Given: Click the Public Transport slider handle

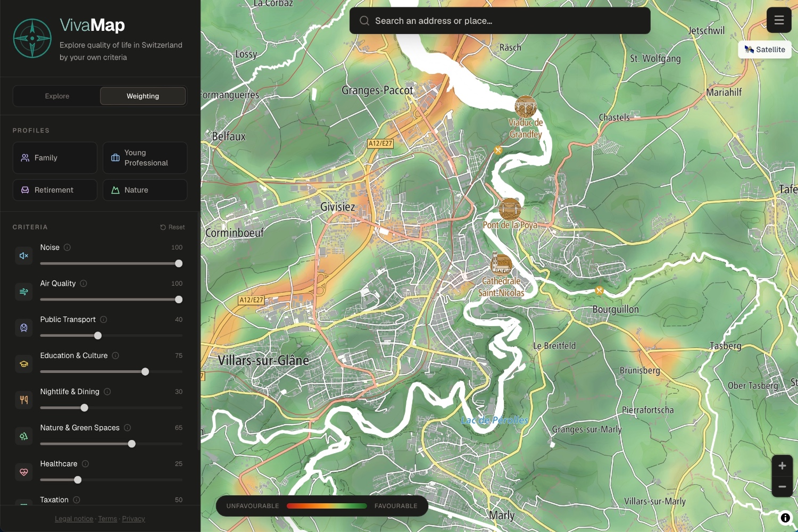Looking at the screenshot, I should (98, 336).
